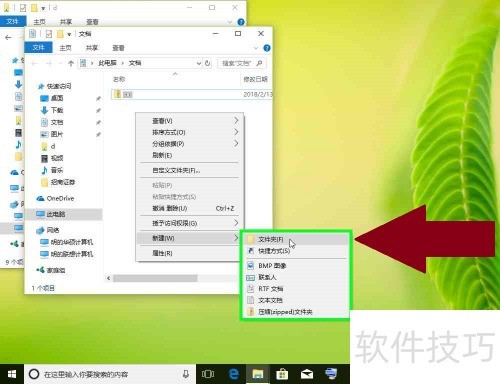Click the left scroll arrow of the file list
Image resolution: width=500 pixels, height=384 pixels.
click(108, 278)
